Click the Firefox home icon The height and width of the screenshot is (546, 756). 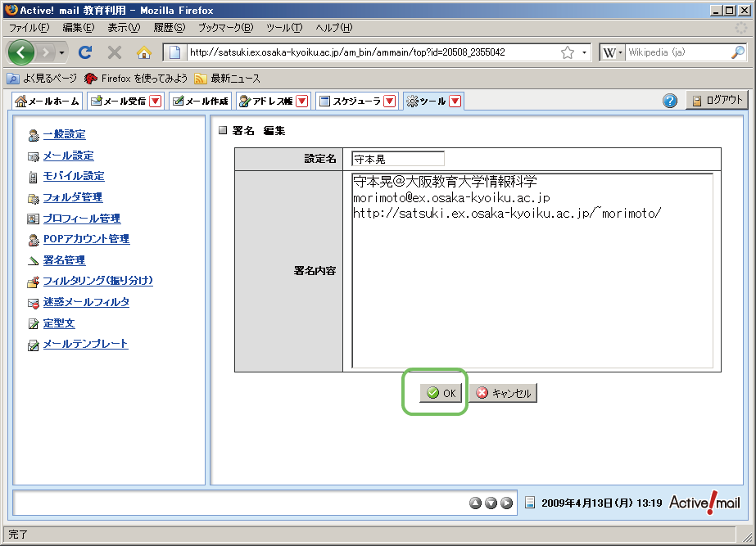[144, 52]
